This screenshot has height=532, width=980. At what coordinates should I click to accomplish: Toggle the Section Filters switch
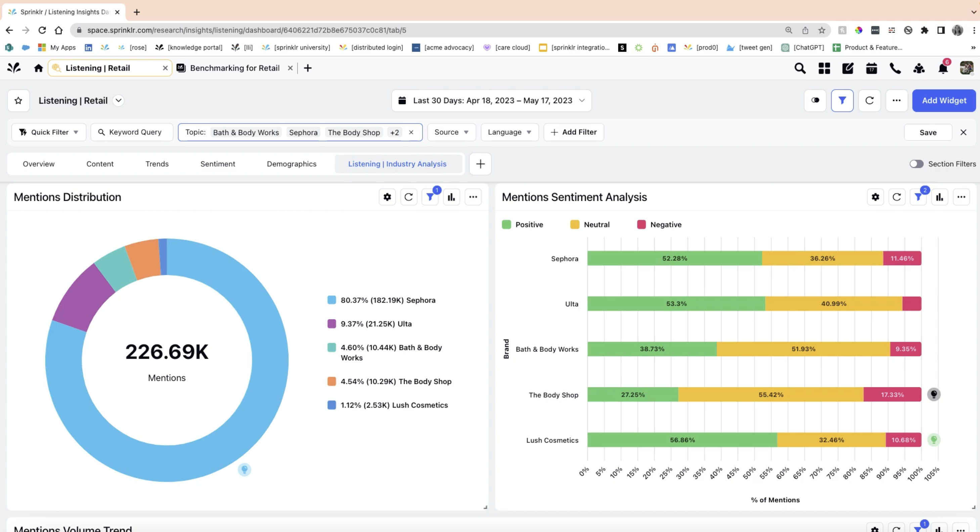click(916, 164)
